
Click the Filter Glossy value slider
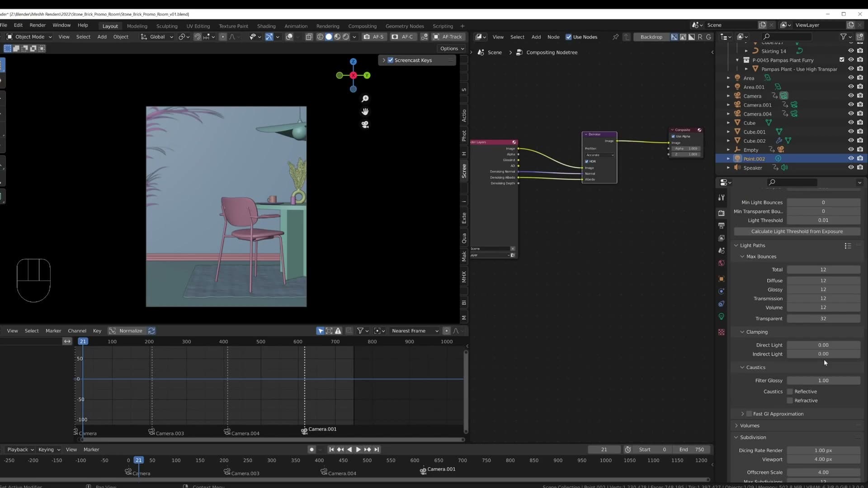pyautogui.click(x=823, y=380)
